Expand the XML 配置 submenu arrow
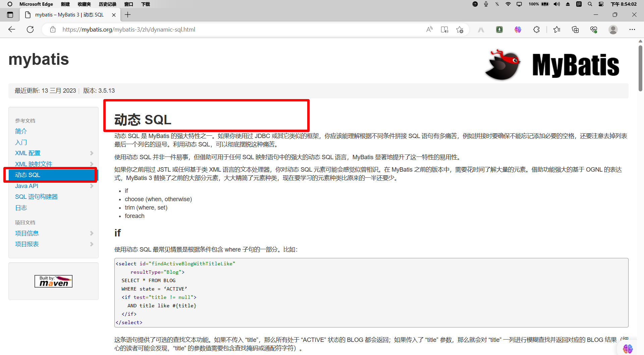Screen dimensions: 644x355 click(92, 153)
